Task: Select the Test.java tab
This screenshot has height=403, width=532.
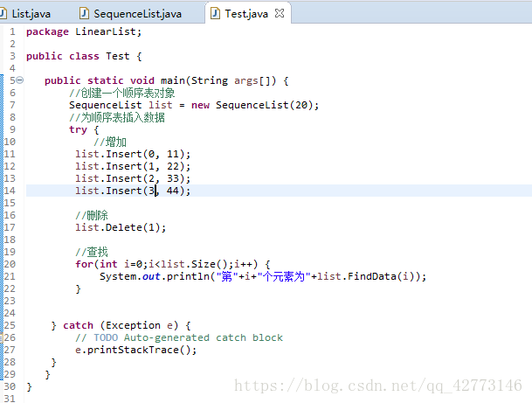Action: 246,14
